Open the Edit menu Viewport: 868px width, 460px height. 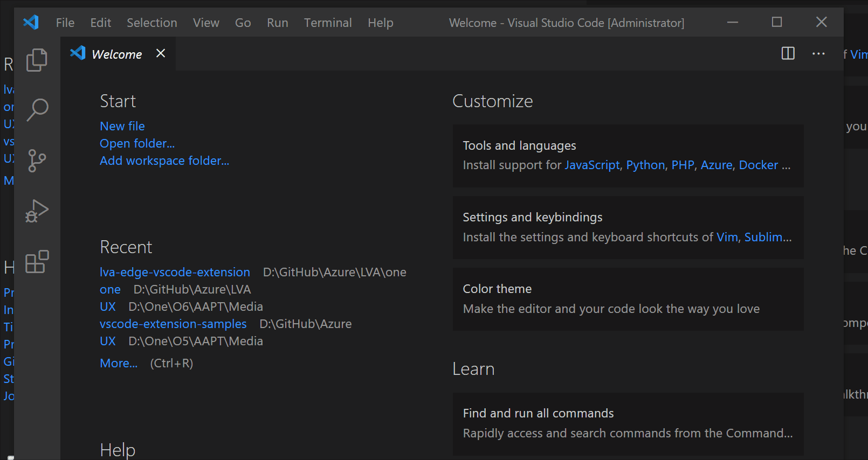coord(101,23)
